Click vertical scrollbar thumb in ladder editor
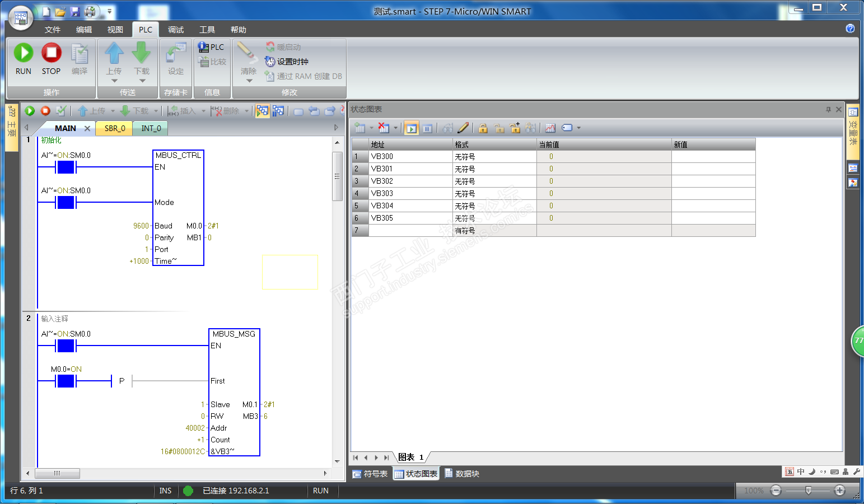The height and width of the screenshot is (504, 864). pyautogui.click(x=337, y=176)
